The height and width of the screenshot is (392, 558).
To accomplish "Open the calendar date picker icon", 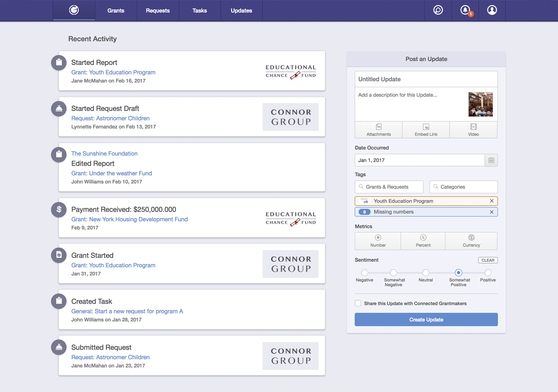I will (491, 160).
